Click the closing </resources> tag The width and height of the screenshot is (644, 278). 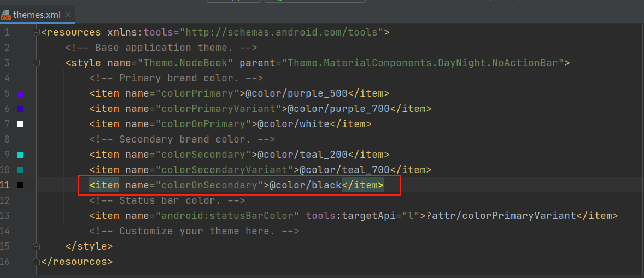(77, 262)
